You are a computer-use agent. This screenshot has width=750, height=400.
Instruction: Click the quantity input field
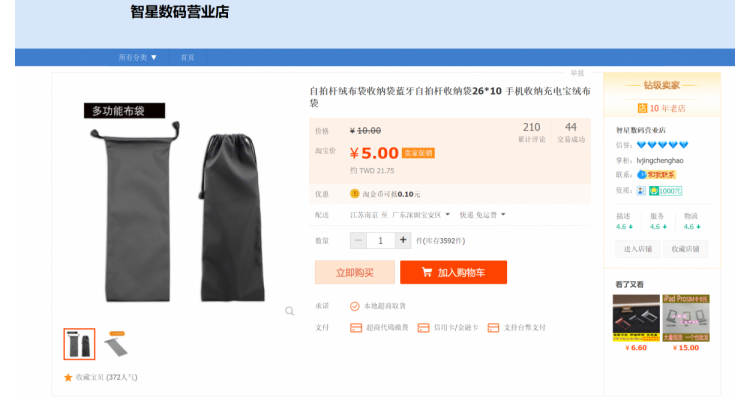point(380,240)
